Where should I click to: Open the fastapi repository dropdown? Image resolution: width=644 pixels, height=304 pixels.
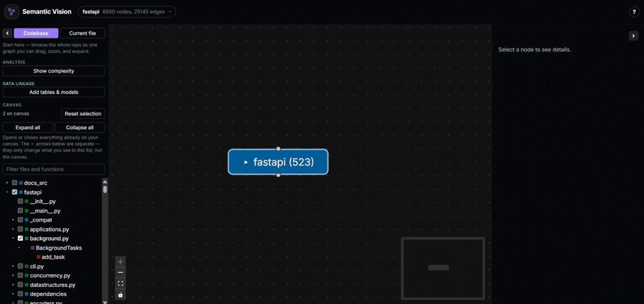pos(127,12)
